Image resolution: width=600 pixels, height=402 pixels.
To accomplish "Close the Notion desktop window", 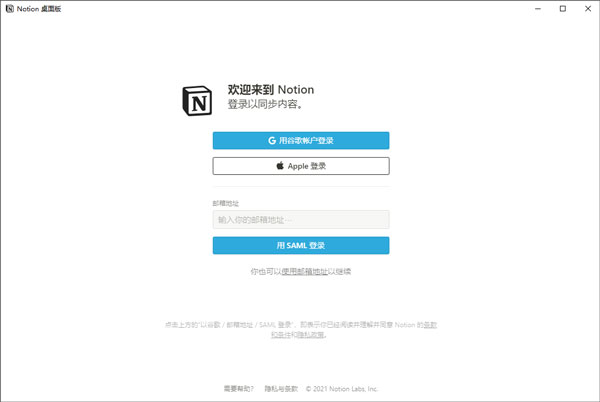I will [x=588, y=8].
